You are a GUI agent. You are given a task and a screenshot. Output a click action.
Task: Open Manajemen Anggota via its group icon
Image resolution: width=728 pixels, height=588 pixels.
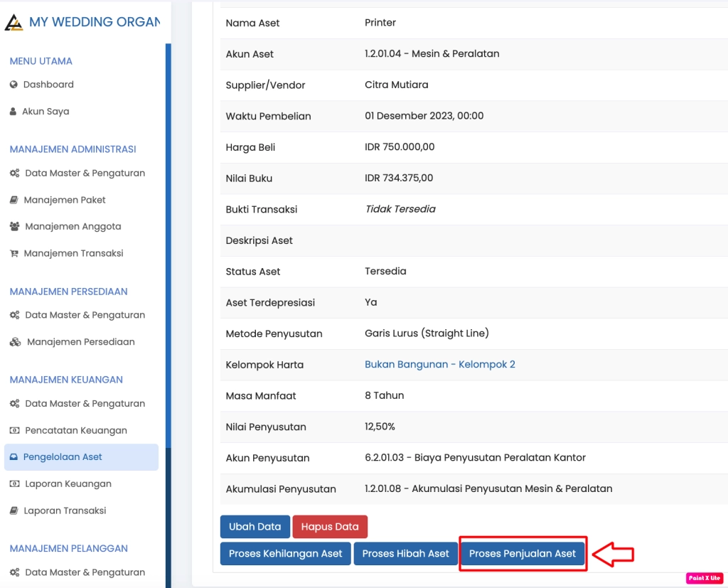[16, 227]
